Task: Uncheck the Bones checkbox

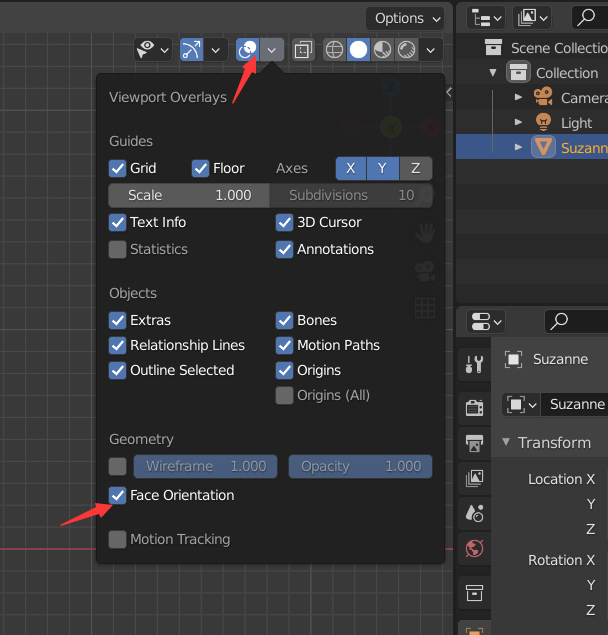Action: tap(284, 320)
